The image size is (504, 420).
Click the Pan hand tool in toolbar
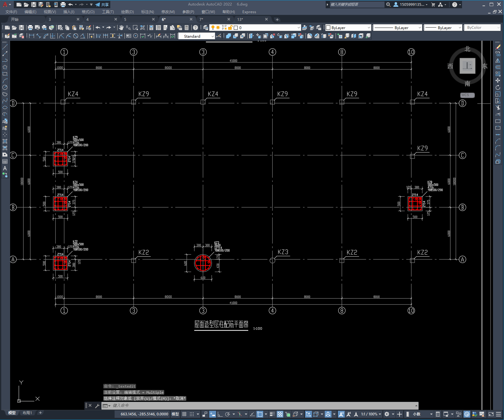coord(121,28)
